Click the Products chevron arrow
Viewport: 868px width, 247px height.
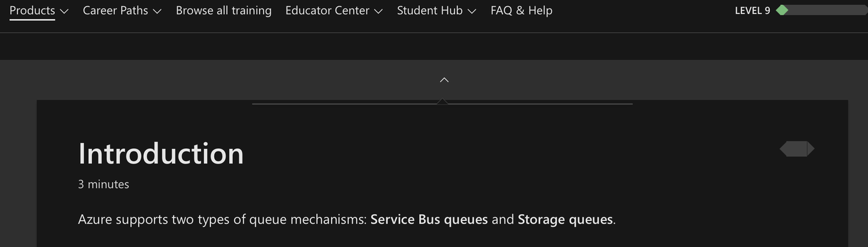pyautogui.click(x=64, y=11)
